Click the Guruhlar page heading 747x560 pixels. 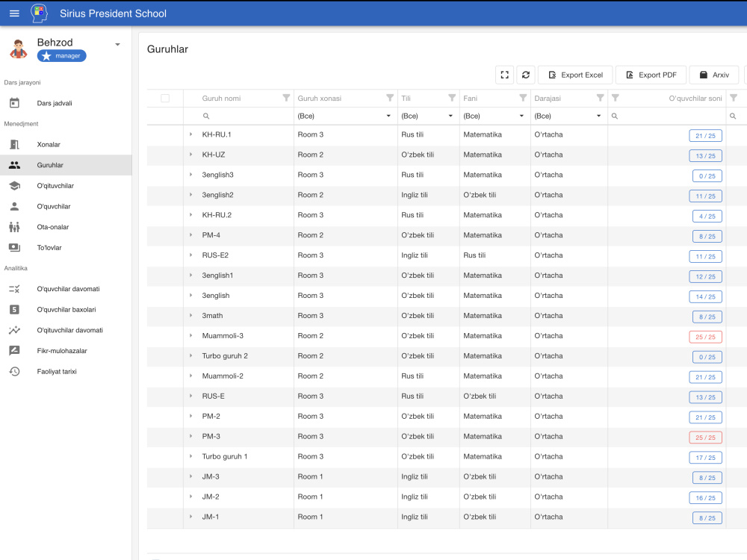point(167,49)
